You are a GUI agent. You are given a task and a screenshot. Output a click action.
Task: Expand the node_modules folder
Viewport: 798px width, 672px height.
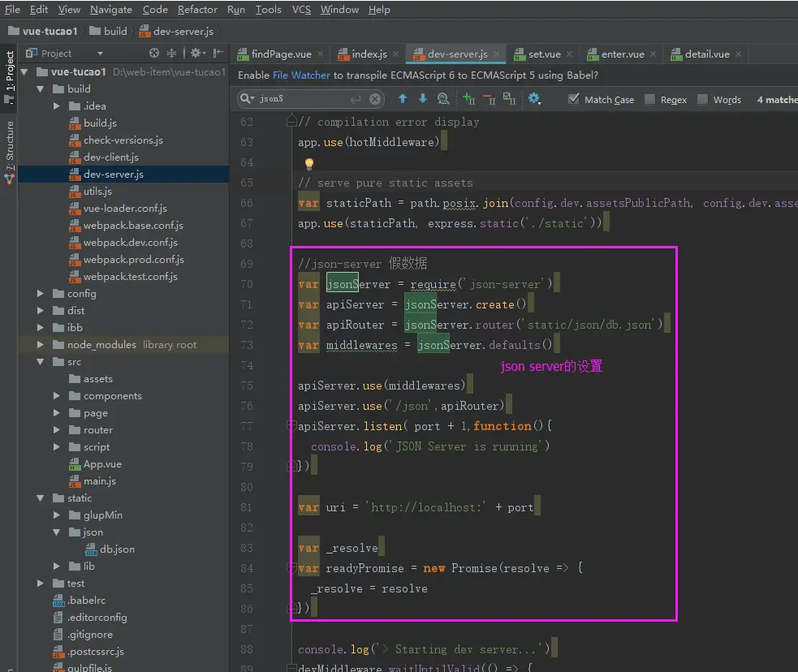(41, 345)
